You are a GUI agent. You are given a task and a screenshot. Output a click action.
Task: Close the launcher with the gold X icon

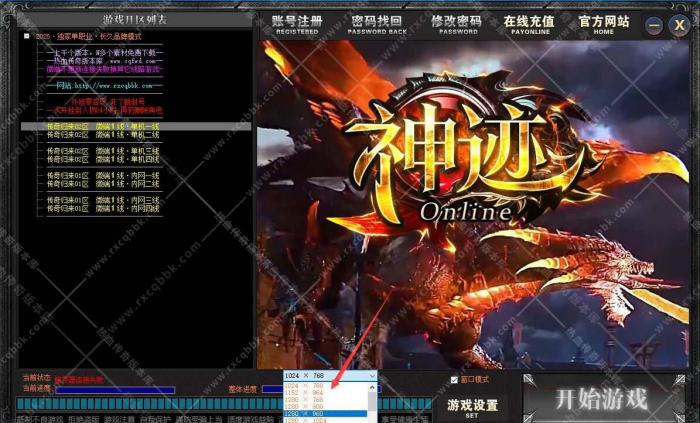(679, 26)
